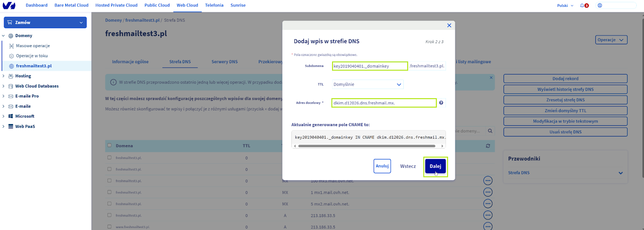Click the refresh icon in the table header
The height and width of the screenshot is (230, 644).
click(488, 146)
